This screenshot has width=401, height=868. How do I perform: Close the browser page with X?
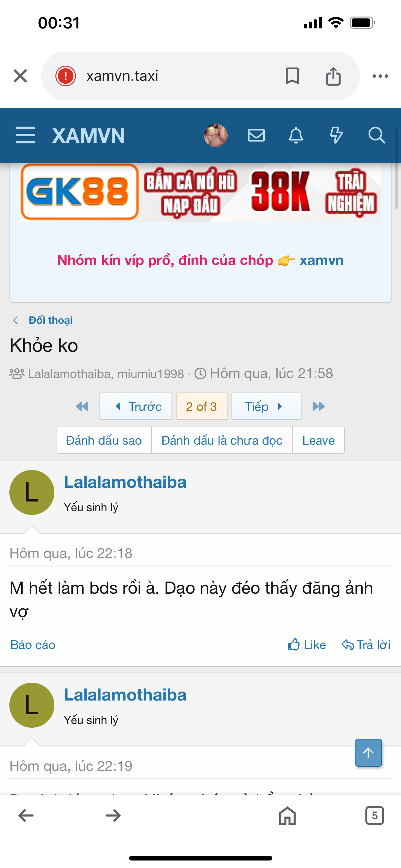20,76
